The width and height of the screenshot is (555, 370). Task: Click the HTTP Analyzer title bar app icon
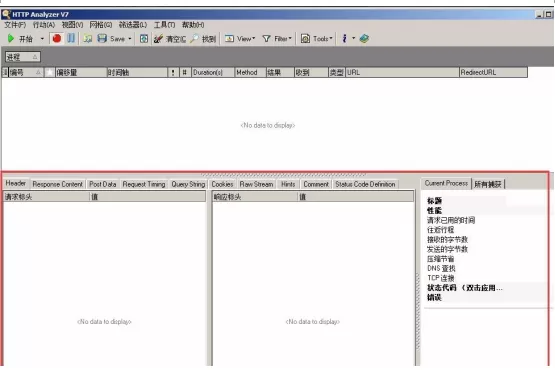click(6, 14)
